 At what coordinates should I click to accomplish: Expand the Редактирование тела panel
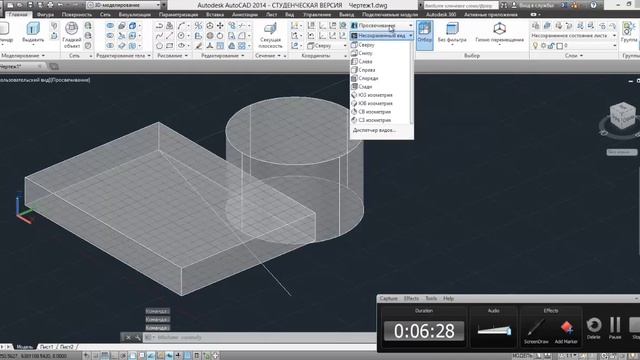[123, 56]
